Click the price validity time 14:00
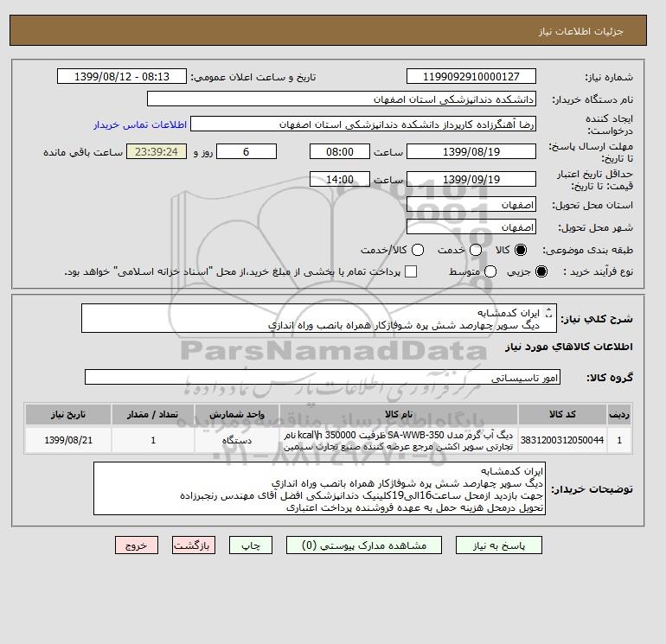Image resolution: width=666 pixels, height=644 pixels. click(340, 179)
